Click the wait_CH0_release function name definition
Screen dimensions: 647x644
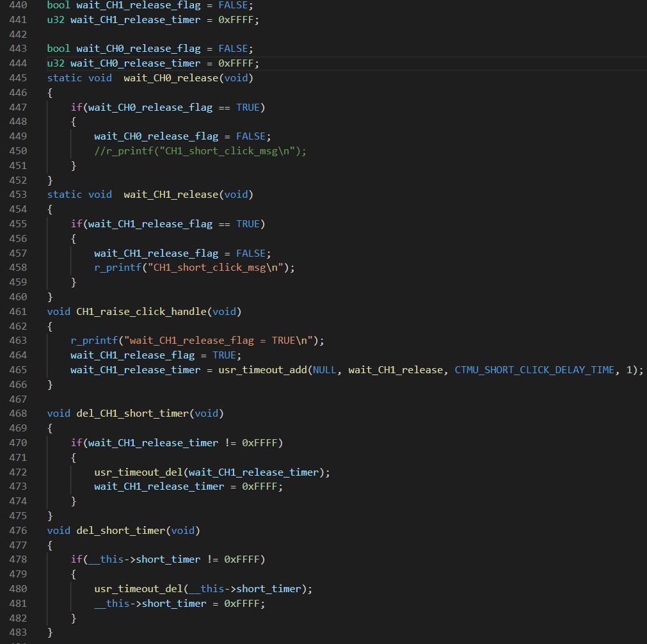(171, 78)
